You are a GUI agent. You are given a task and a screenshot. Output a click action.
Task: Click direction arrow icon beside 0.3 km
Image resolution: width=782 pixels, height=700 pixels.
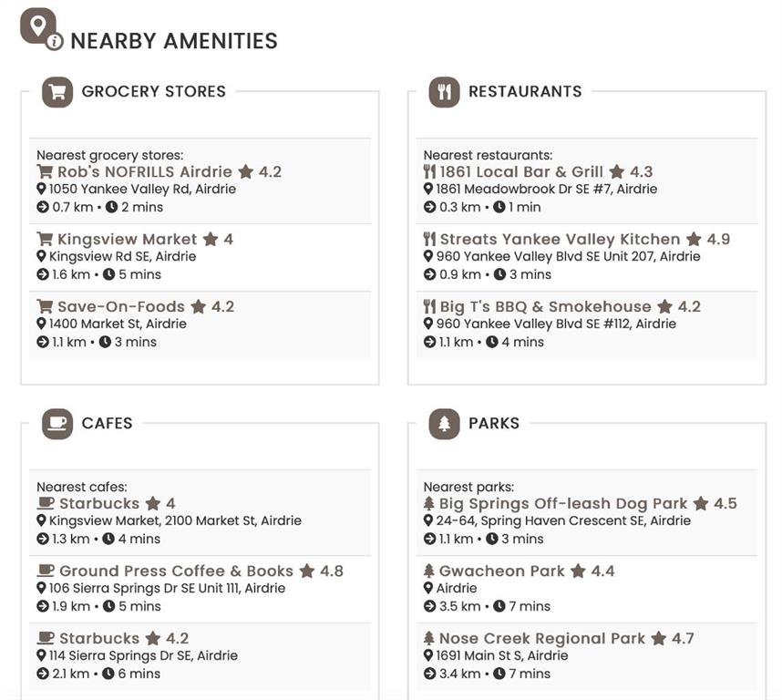429,207
